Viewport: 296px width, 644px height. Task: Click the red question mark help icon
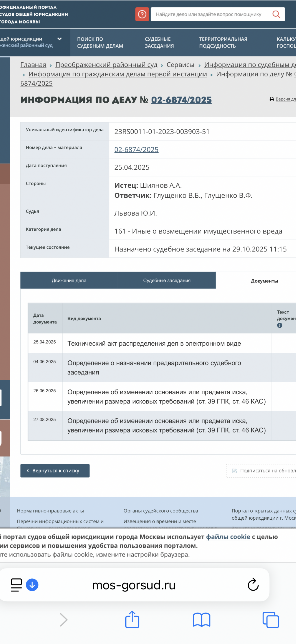pos(142,14)
